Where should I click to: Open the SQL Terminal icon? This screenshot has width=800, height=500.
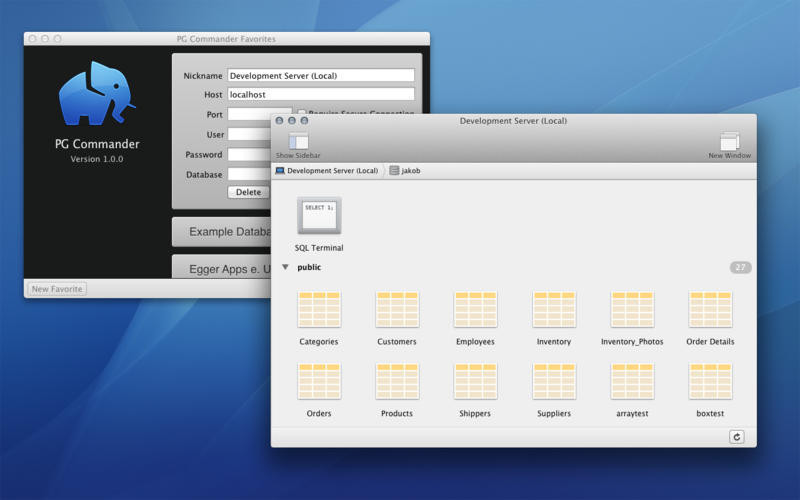(x=319, y=216)
